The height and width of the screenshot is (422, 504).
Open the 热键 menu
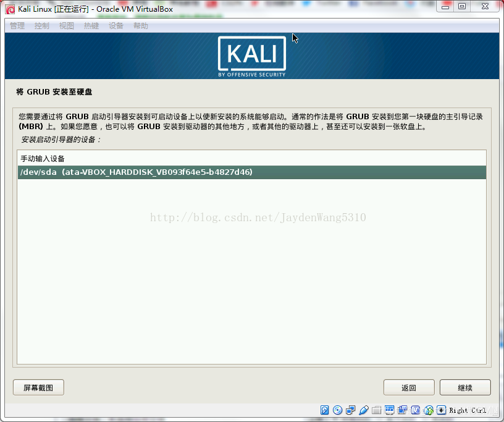click(91, 26)
